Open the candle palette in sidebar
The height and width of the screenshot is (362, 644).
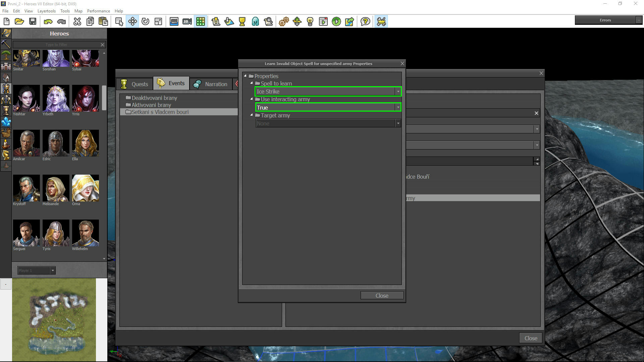(x=6, y=144)
